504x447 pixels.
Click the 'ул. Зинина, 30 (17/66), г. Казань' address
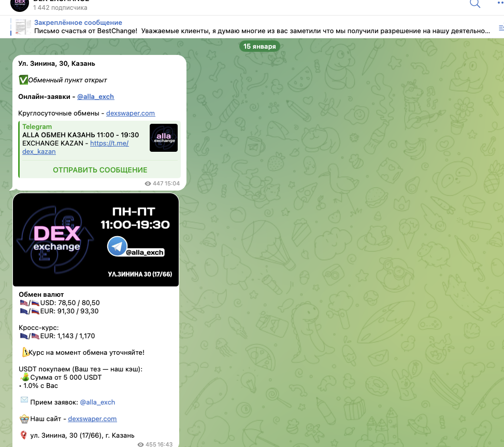click(82, 435)
